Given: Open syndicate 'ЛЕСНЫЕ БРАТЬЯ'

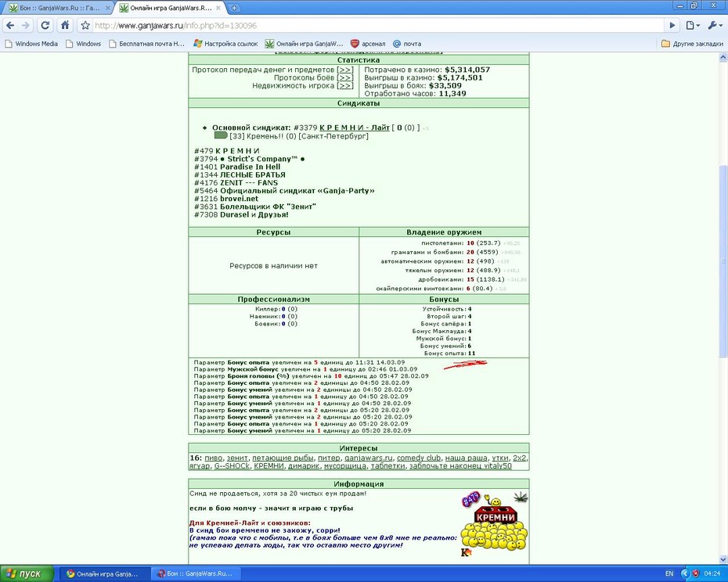Looking at the screenshot, I should pos(253,174).
